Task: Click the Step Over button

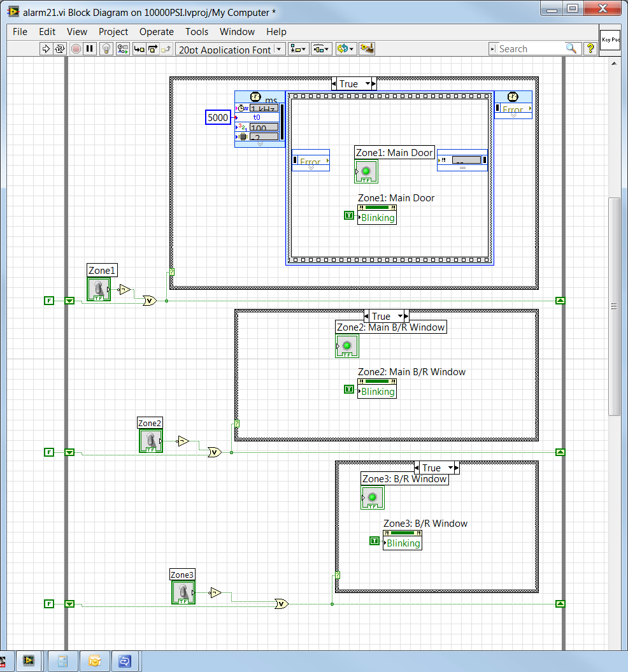Action: click(x=152, y=49)
